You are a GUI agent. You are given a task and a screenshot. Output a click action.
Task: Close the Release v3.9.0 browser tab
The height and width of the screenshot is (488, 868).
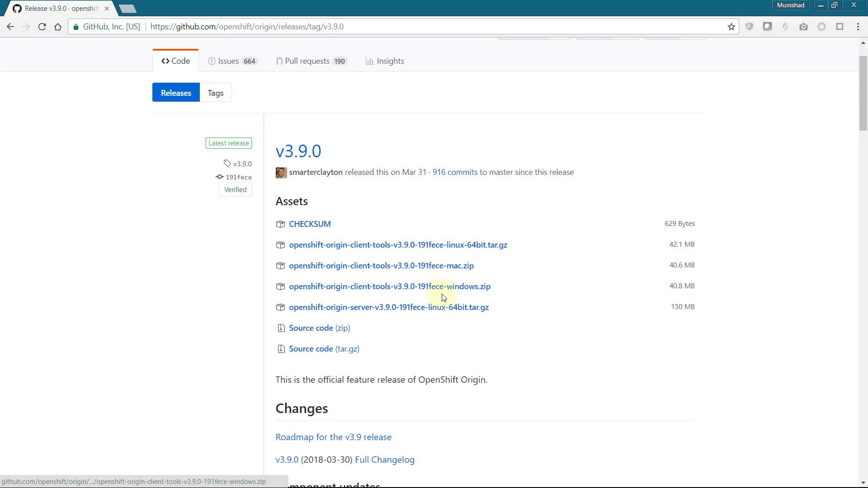tap(107, 9)
